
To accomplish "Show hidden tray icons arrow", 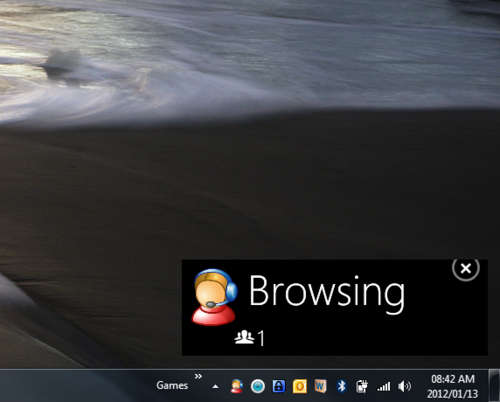I will pos(216,387).
